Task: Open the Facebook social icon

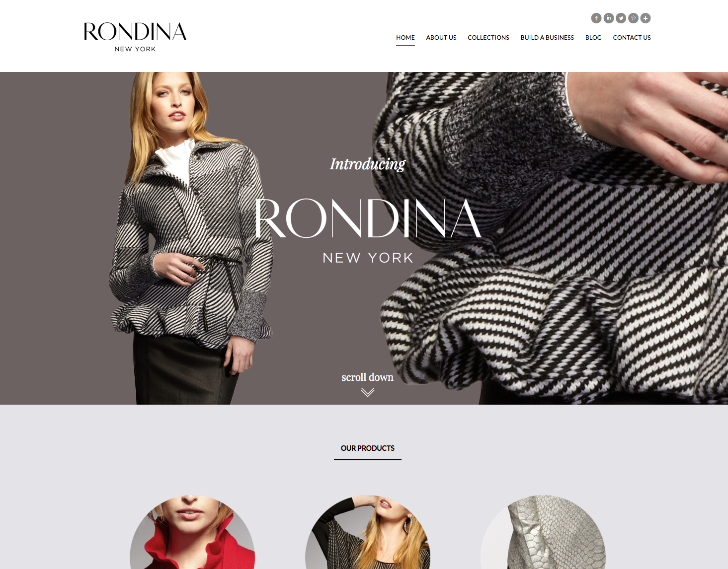Action: point(596,18)
